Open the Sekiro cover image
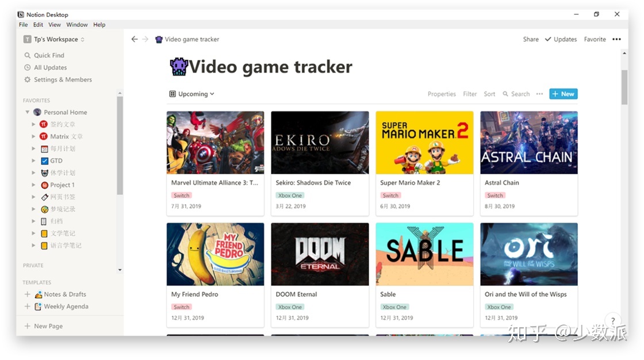 [x=320, y=143]
